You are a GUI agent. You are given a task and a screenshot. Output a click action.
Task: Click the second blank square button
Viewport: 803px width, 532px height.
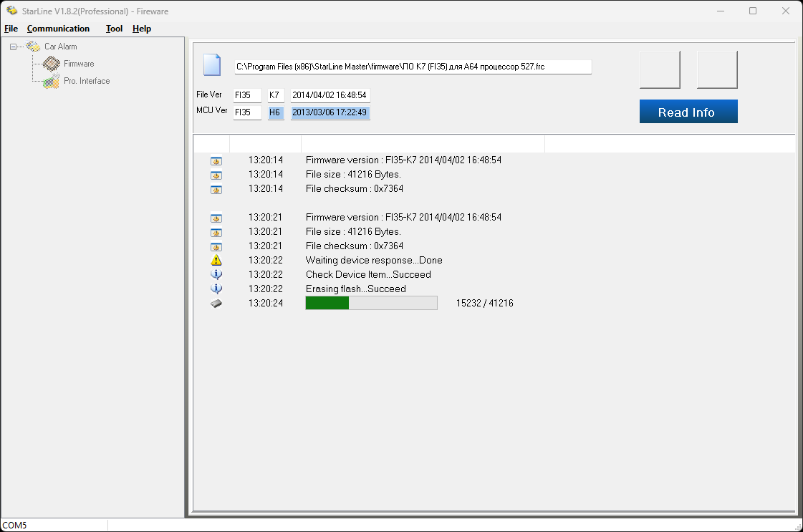(x=717, y=69)
